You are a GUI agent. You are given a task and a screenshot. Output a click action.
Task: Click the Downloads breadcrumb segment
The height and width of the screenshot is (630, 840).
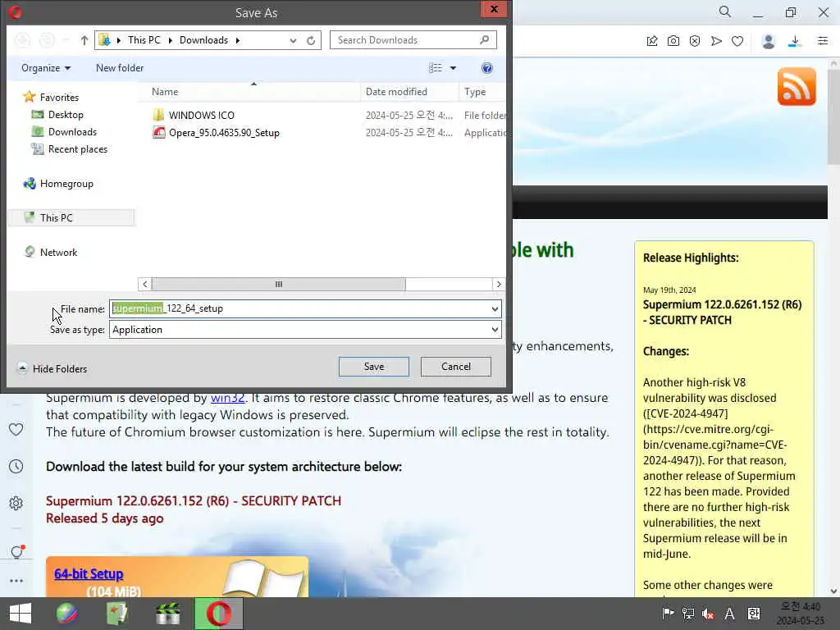[203, 40]
